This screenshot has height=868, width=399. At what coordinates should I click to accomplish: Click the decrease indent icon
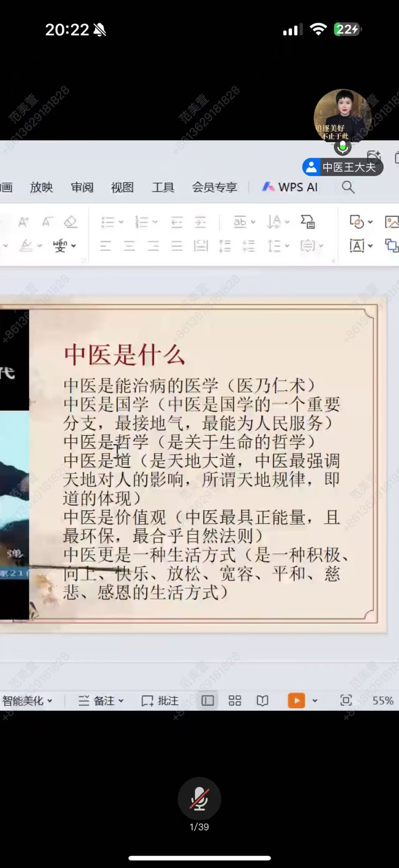(177, 222)
